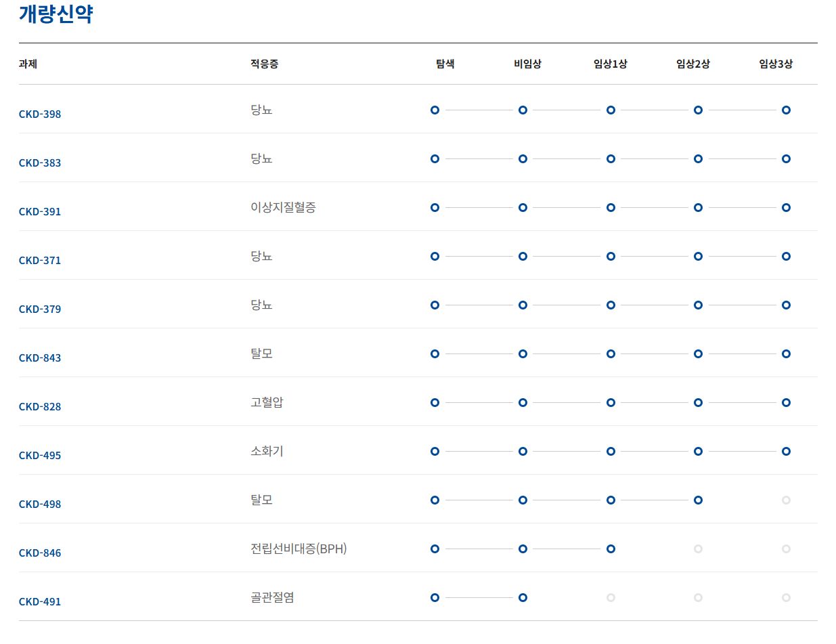Screen dimensions: 836x644
Task: Click CKD-391 임상1상 stage marker
Action: tap(611, 207)
